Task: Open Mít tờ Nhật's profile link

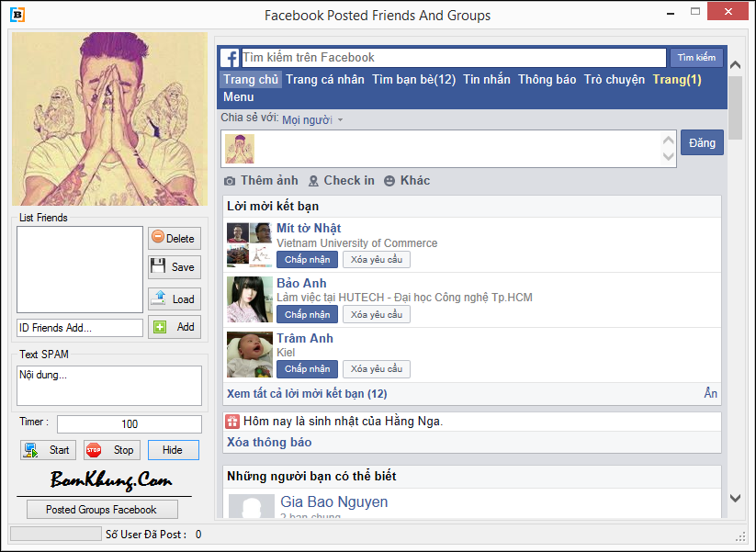Action: click(309, 228)
